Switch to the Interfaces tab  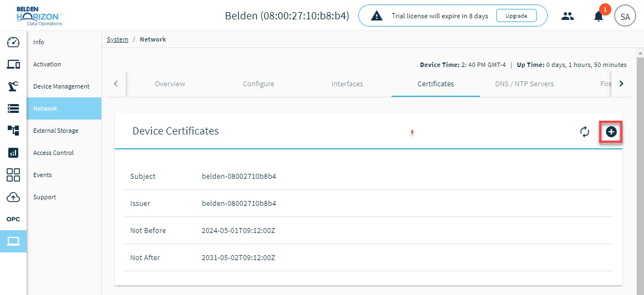(x=347, y=84)
